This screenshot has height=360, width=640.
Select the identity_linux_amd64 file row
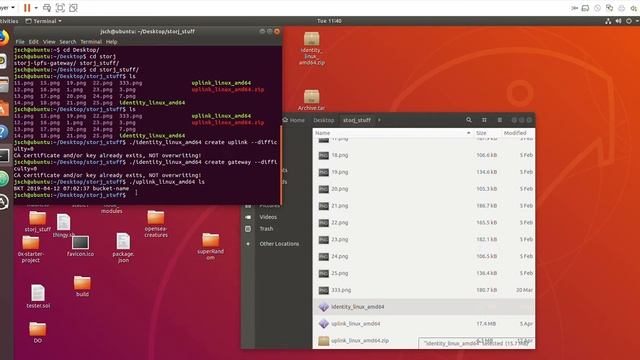coord(424,307)
